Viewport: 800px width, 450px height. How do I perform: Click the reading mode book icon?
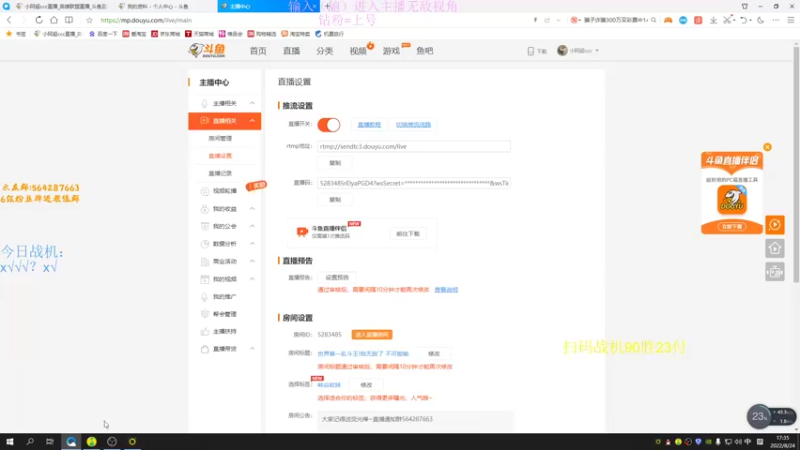tap(69, 20)
